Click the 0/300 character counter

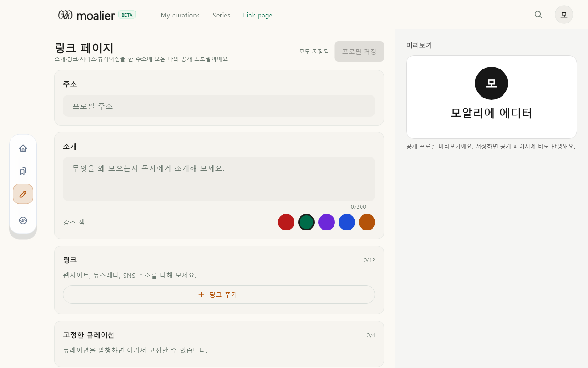[358, 207]
